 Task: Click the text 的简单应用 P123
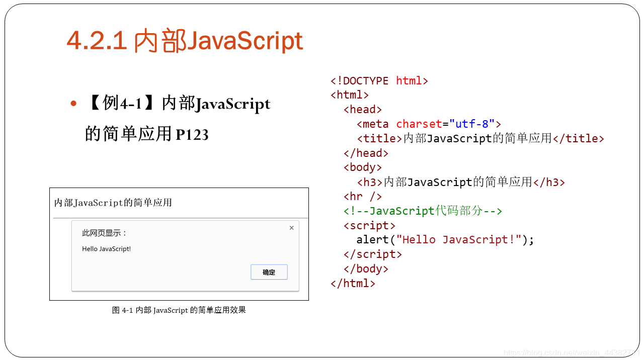pos(146,134)
